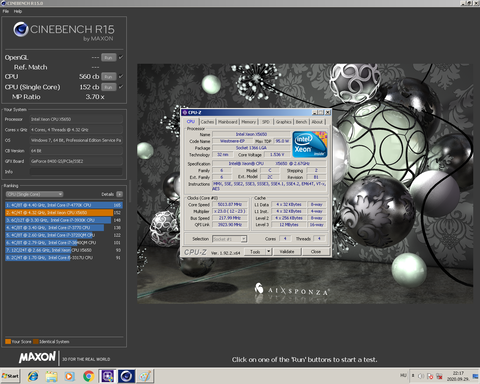Open the Paint taskbar icon

(145, 376)
